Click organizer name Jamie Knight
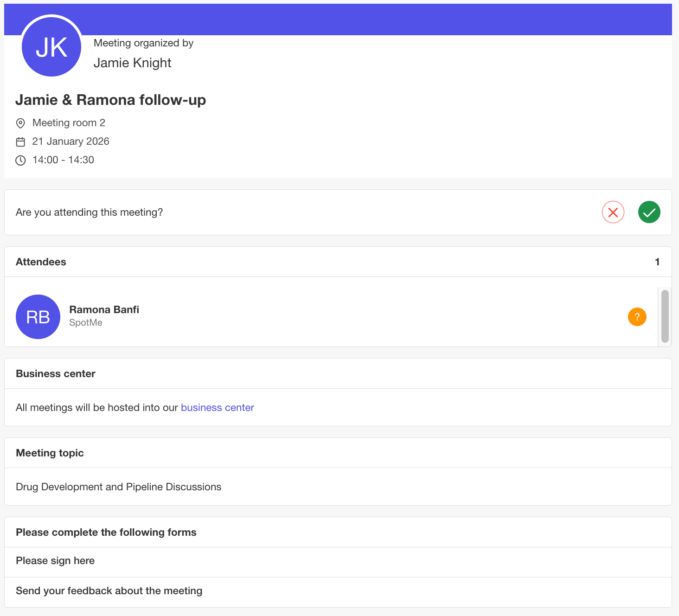This screenshot has height=616, width=679. pyautogui.click(x=132, y=63)
